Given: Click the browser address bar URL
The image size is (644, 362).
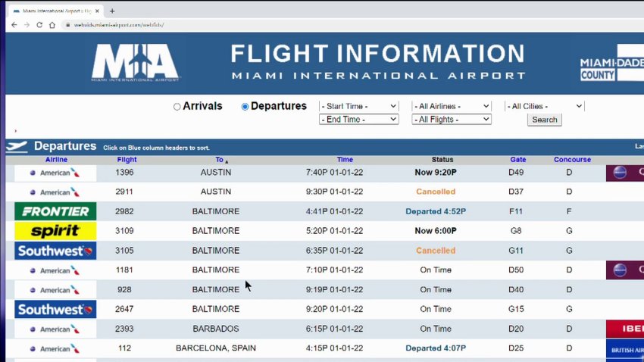Looking at the screenshot, I should [119, 25].
